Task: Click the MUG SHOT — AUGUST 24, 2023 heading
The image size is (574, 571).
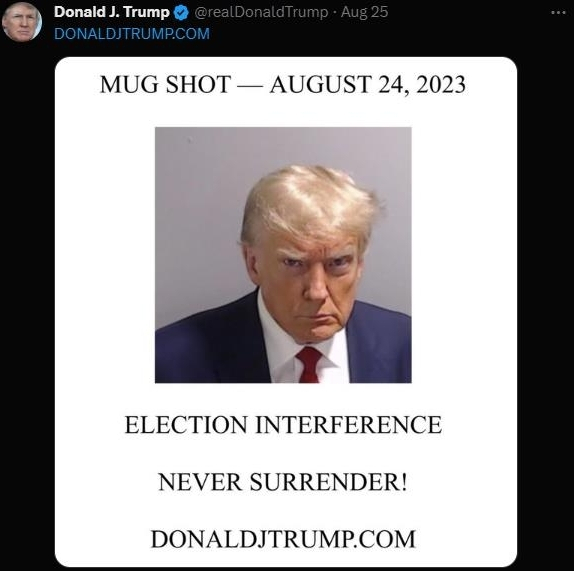Action: coord(283,85)
